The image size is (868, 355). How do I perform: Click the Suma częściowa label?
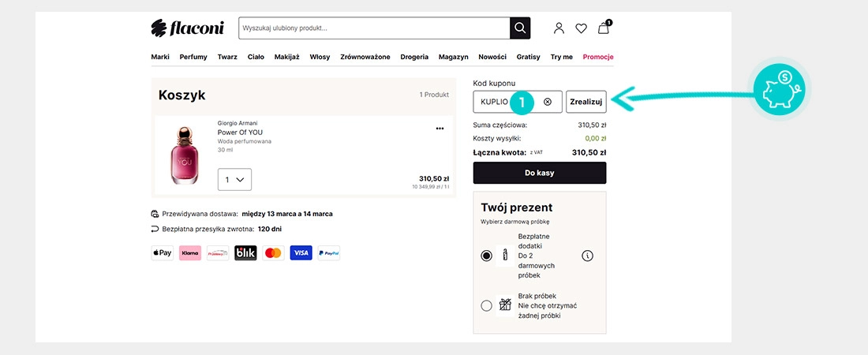point(500,125)
